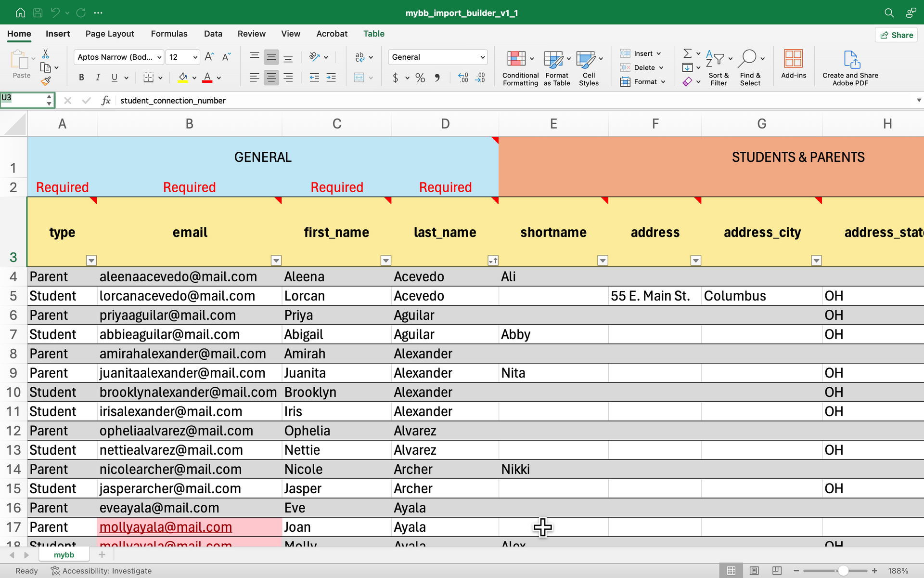Decrease decimal places
The width and height of the screenshot is (924, 578).
(x=480, y=78)
